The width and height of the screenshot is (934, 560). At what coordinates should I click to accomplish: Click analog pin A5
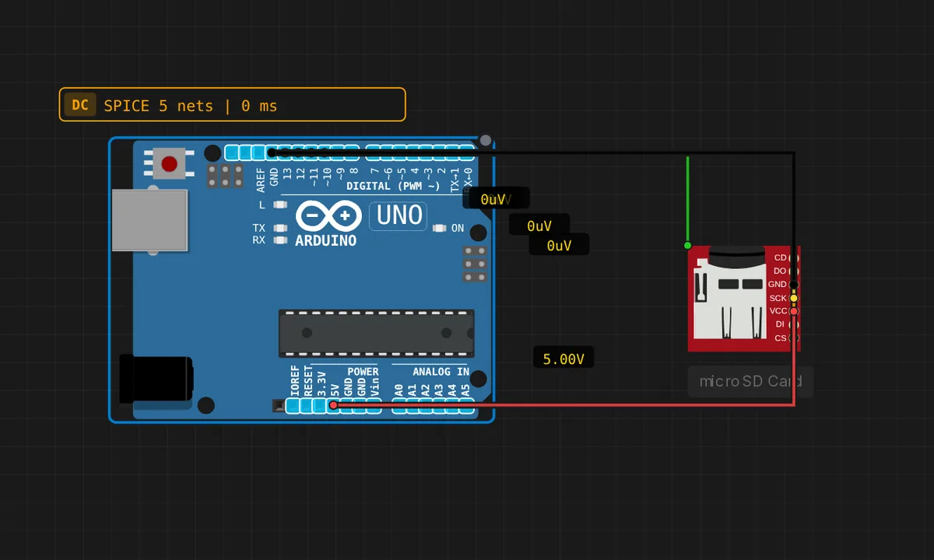tap(466, 405)
